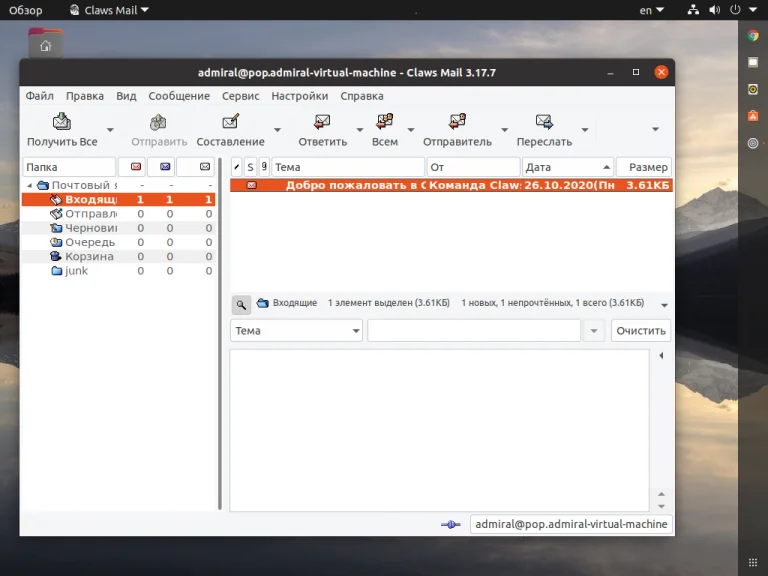Sort messages by Размер column header
This screenshot has height=576, width=768.
point(644,167)
